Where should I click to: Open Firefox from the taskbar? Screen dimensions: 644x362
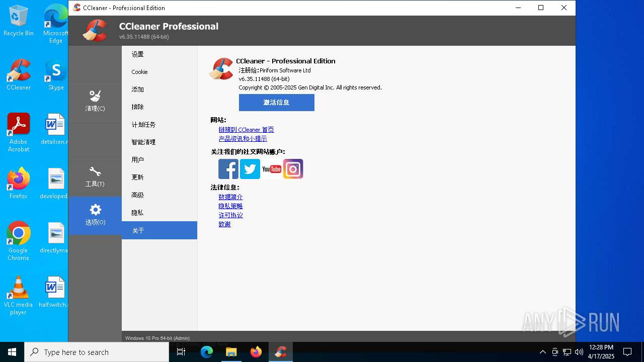[256, 352]
